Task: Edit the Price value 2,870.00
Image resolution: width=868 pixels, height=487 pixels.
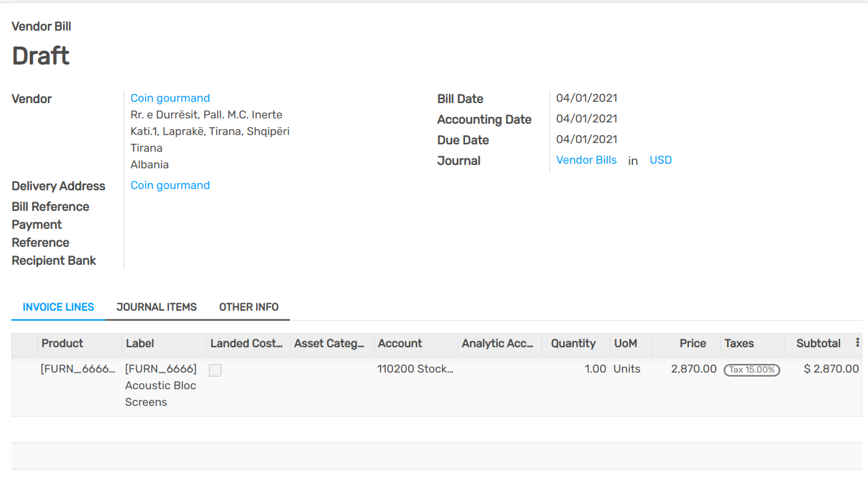Action: tap(694, 369)
